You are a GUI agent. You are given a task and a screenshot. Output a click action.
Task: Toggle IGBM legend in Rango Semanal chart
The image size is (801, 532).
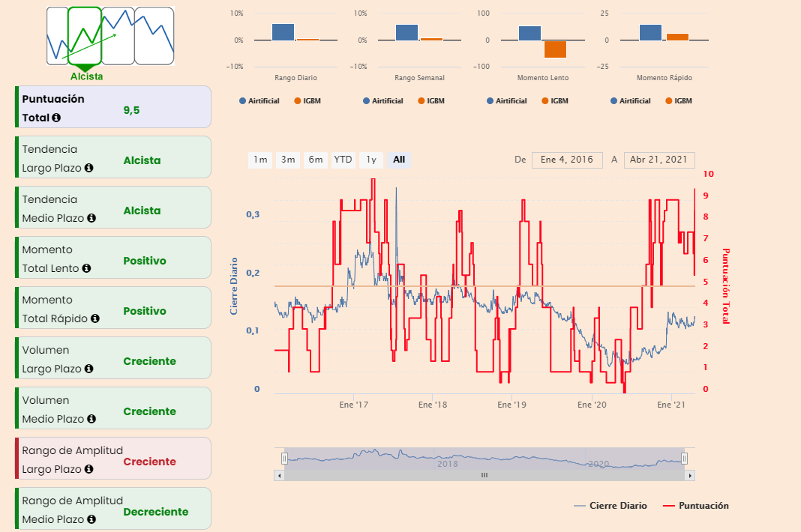tap(431, 100)
